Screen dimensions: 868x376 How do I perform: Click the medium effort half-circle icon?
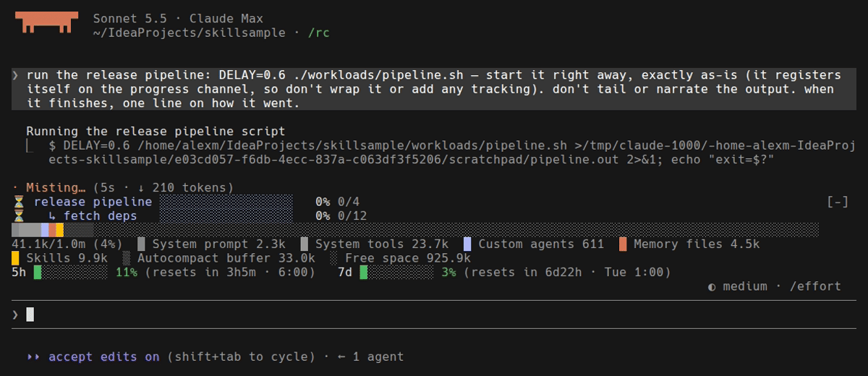pos(712,286)
